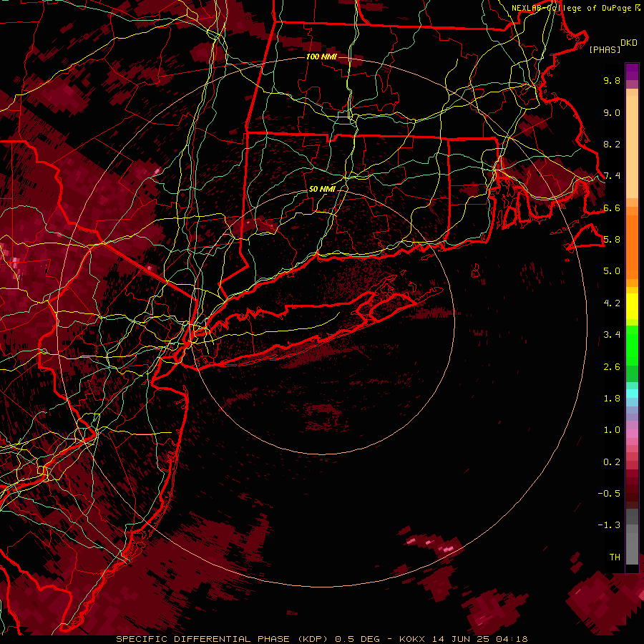The height and width of the screenshot is (644, 644).
Task: Select the 4.2 value on the color scale
Action: pyautogui.click(x=612, y=303)
